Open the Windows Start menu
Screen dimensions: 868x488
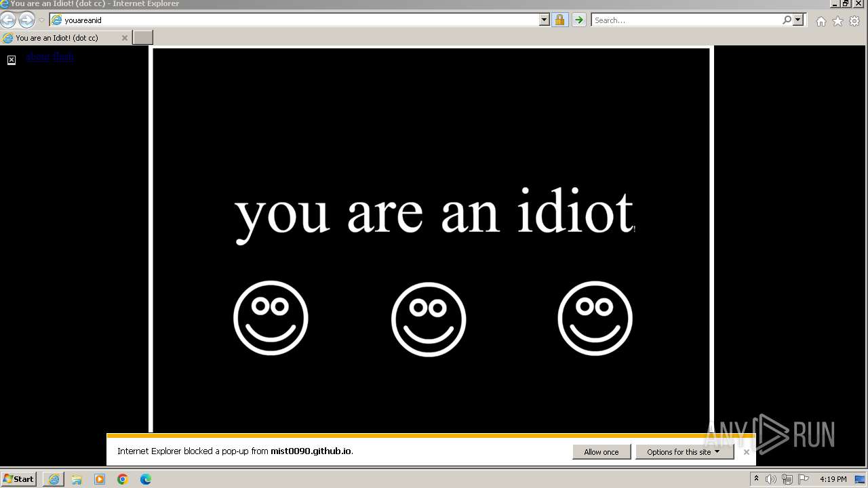click(x=19, y=479)
